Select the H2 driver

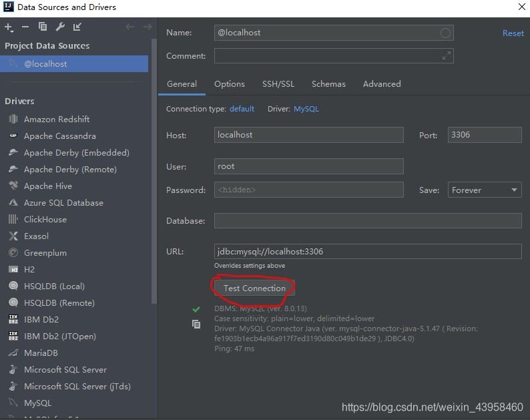pyautogui.click(x=74, y=270)
